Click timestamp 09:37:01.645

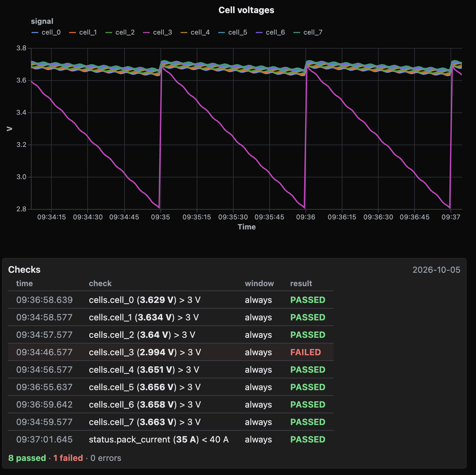coord(44,439)
